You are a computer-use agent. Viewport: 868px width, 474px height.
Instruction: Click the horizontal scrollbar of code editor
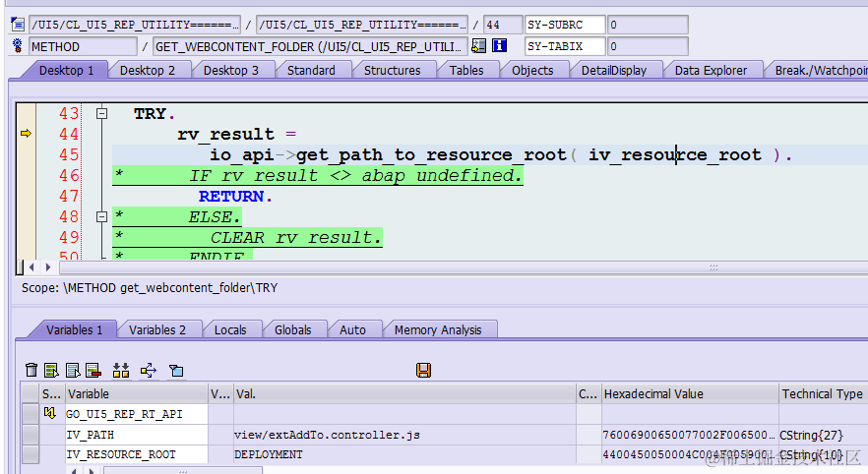tap(464, 267)
